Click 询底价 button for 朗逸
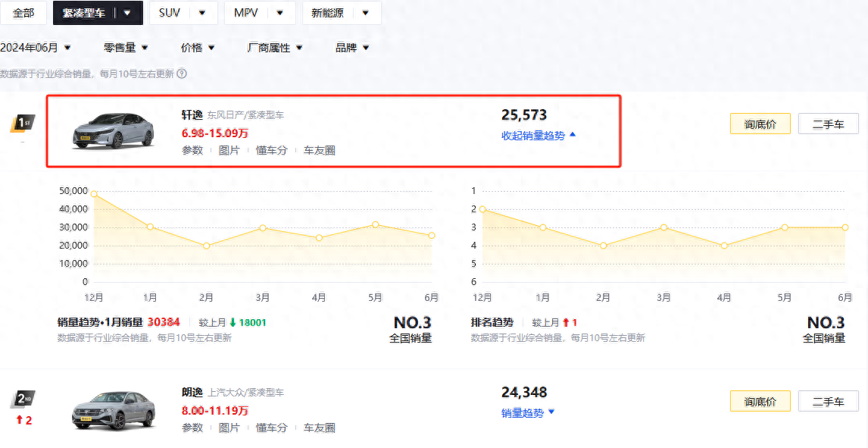 pyautogui.click(x=760, y=401)
